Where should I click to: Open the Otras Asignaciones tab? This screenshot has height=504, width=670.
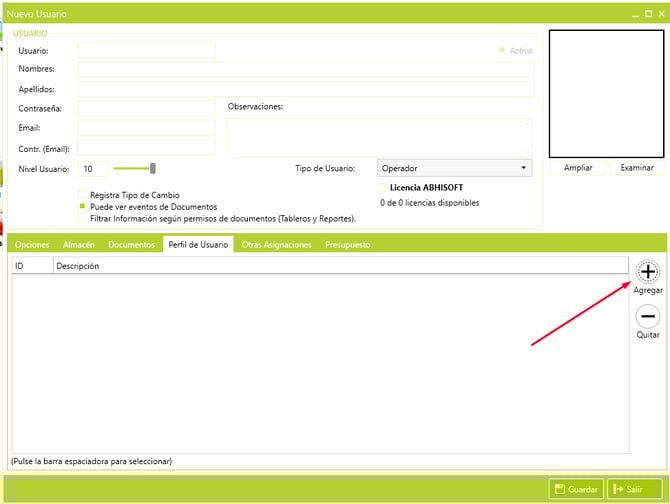click(277, 244)
